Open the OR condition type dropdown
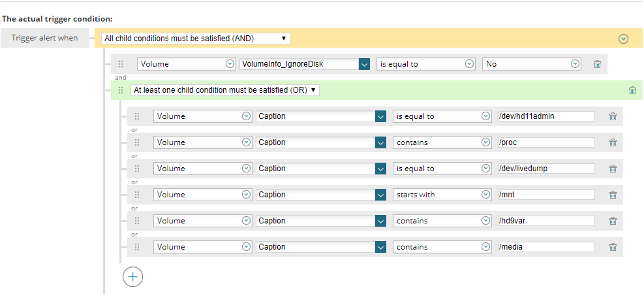 (224, 90)
